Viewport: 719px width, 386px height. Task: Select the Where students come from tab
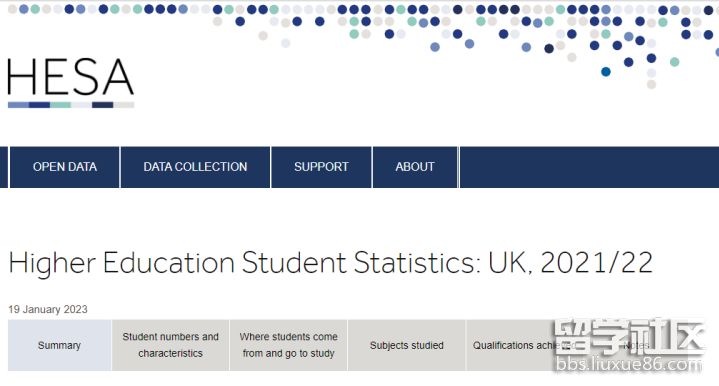click(x=288, y=345)
